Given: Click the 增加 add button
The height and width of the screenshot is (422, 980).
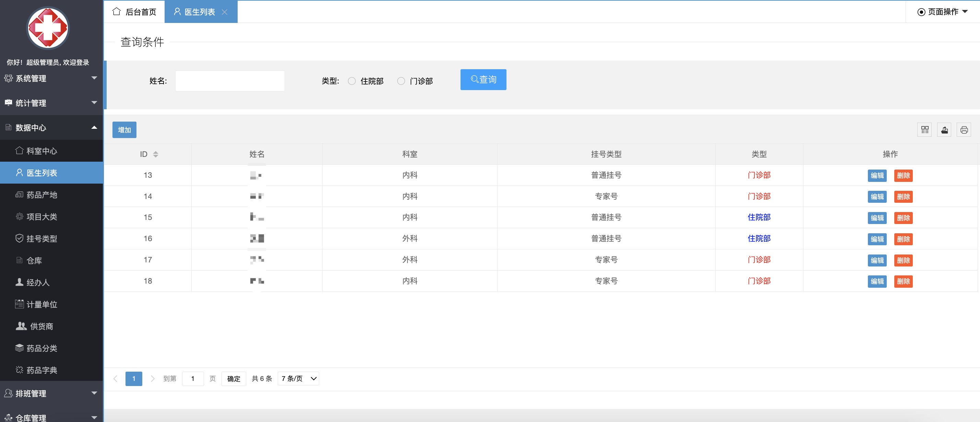Looking at the screenshot, I should coord(124,130).
